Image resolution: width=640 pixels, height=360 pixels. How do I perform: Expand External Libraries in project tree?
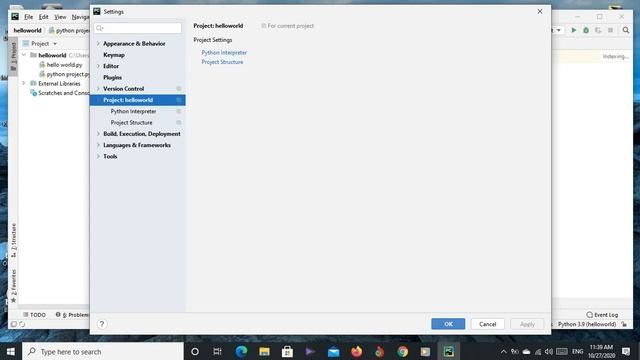tap(24, 83)
